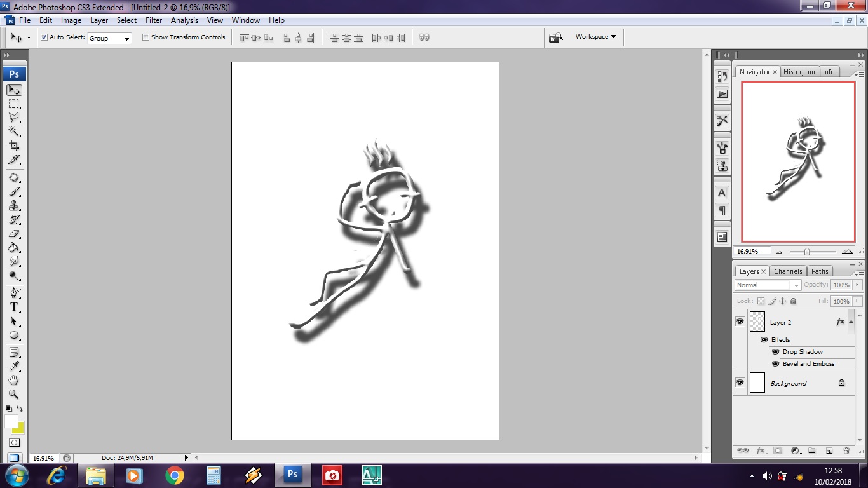This screenshot has height=488, width=868.
Task: Create a new layer
Action: pos(829,451)
